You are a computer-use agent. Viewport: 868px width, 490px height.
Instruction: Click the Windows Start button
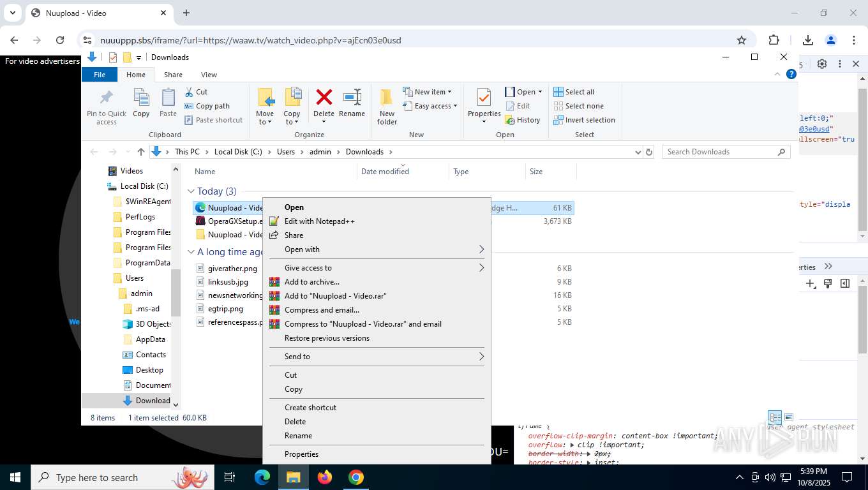pos(15,477)
